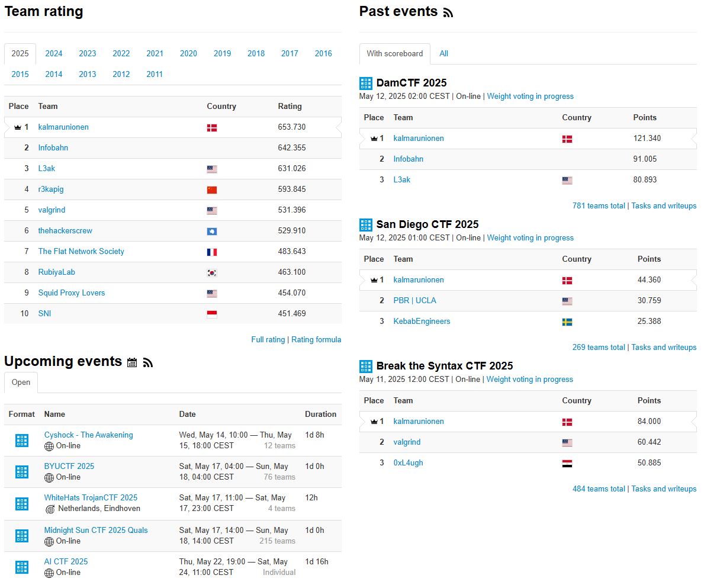Click the US flag beside Squid Proxy Lovers
The width and height of the screenshot is (704, 588).
point(212,294)
